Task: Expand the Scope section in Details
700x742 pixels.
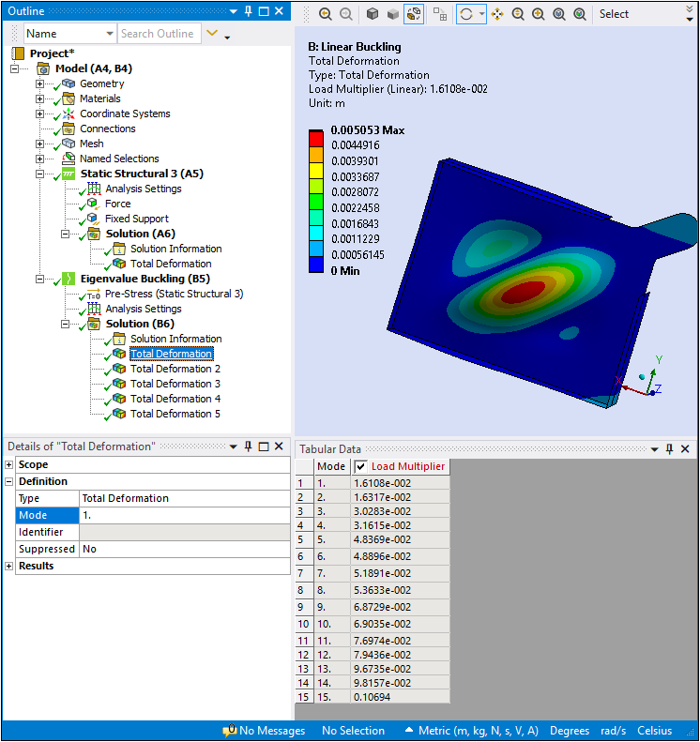Action: 9,464
